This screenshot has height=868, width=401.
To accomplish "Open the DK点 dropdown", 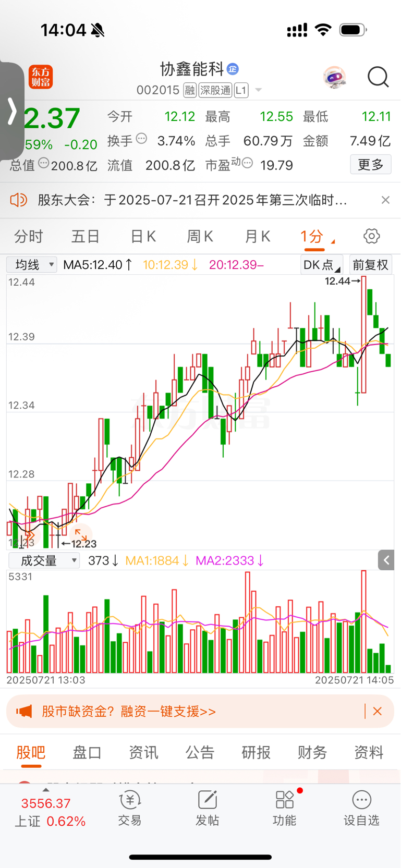I will [322, 265].
